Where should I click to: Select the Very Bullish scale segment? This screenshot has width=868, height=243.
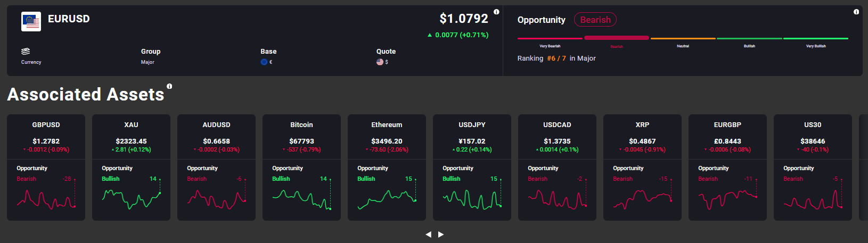pos(816,38)
